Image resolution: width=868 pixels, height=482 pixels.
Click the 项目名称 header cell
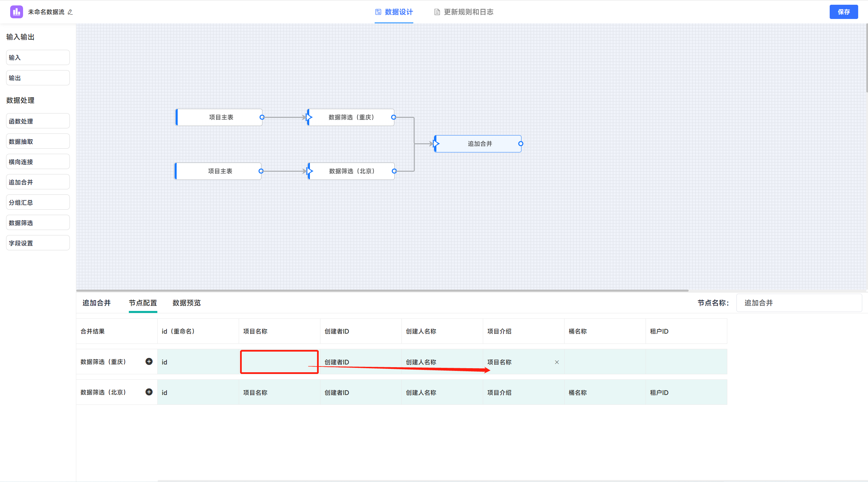point(279,331)
